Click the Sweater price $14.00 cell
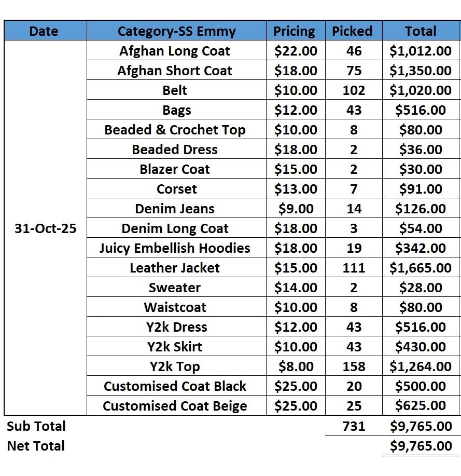 coord(296,287)
